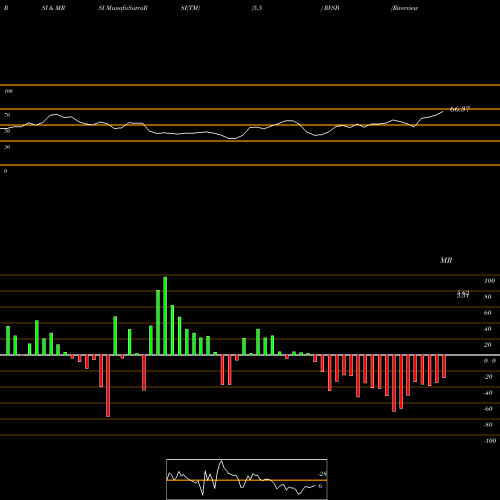Click the MR axis label -20
This screenshot has width=500, height=500.
point(488,377)
